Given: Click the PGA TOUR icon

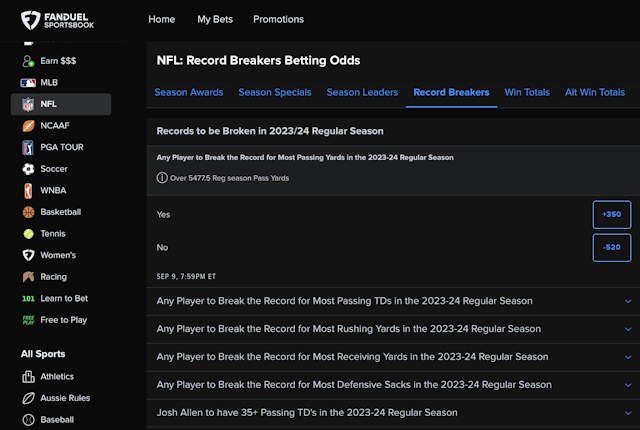Looking at the screenshot, I should (x=28, y=147).
